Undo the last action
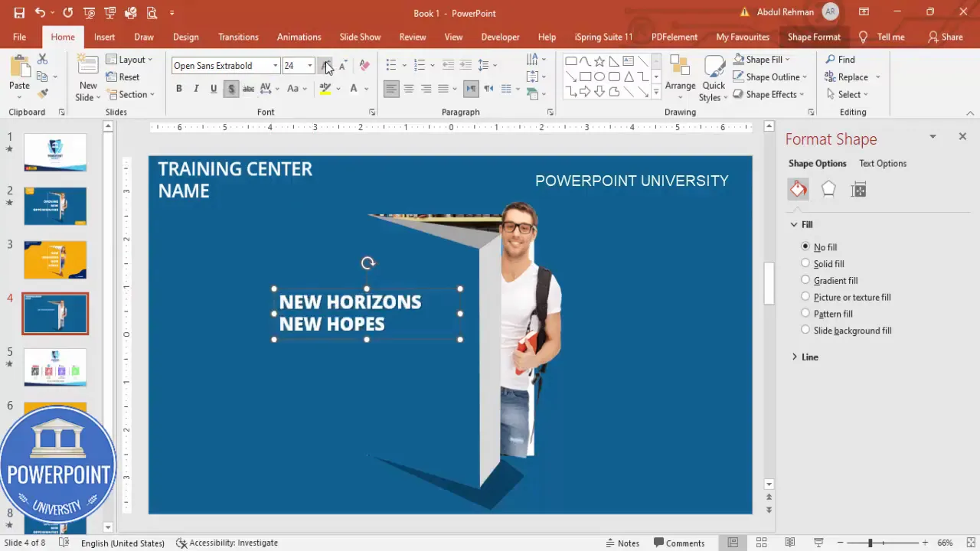Screen dimensions: 980x551 40,13
